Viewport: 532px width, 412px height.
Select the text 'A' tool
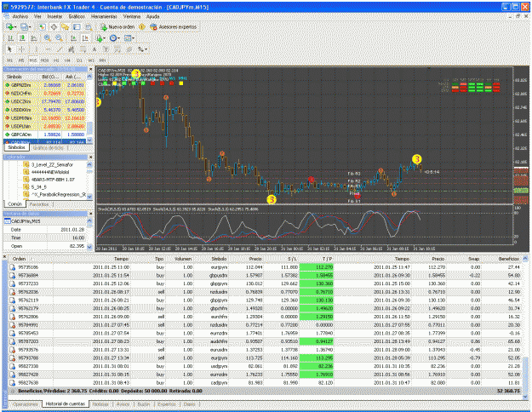pyautogui.click(x=94, y=49)
